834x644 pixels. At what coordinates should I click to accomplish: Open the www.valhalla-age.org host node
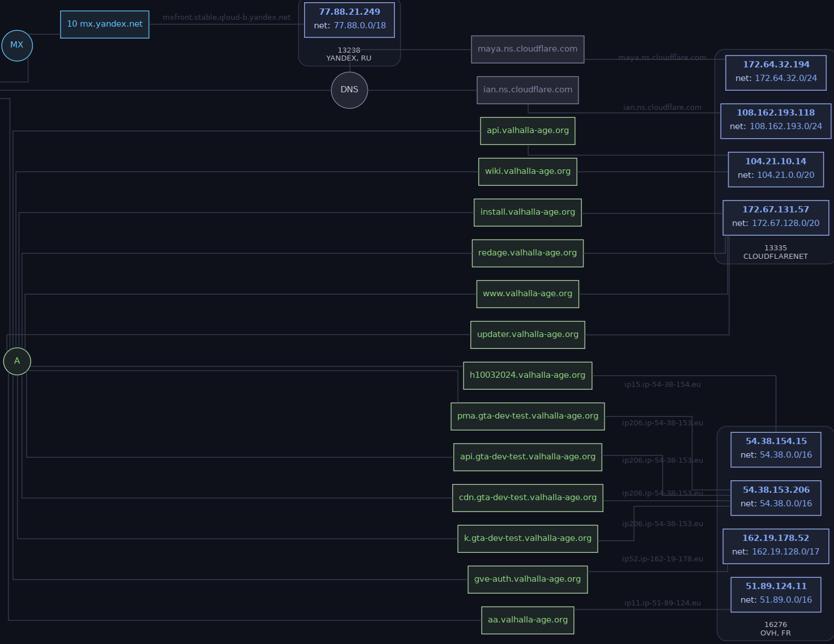pos(527,294)
